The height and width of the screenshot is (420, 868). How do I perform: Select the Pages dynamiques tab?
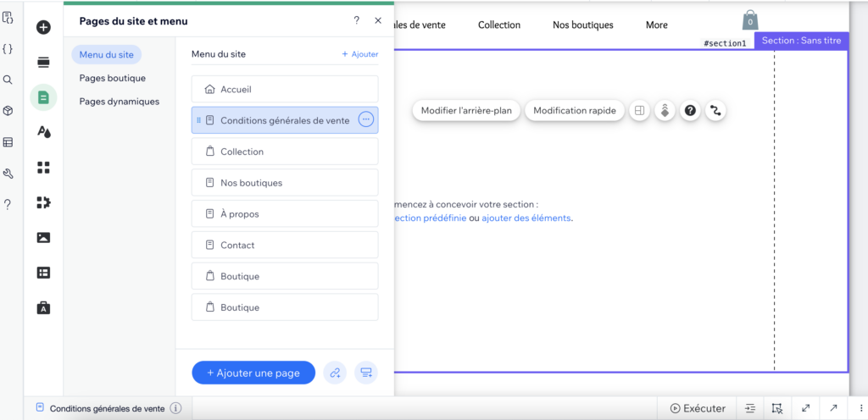[119, 102]
